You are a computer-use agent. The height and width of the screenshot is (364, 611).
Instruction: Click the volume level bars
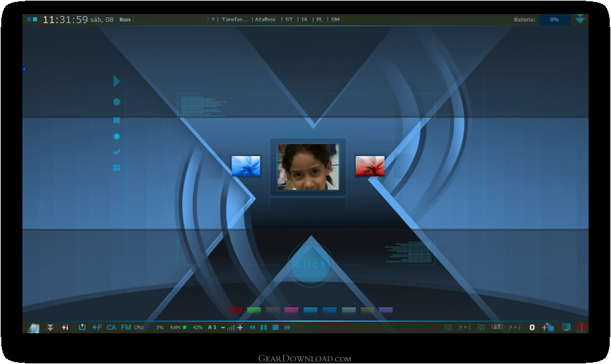(x=231, y=328)
